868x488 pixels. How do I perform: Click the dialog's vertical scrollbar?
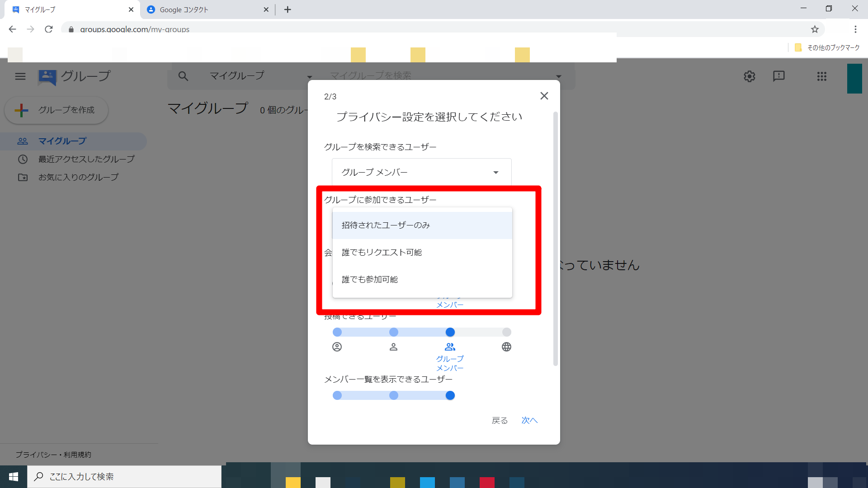click(x=556, y=239)
